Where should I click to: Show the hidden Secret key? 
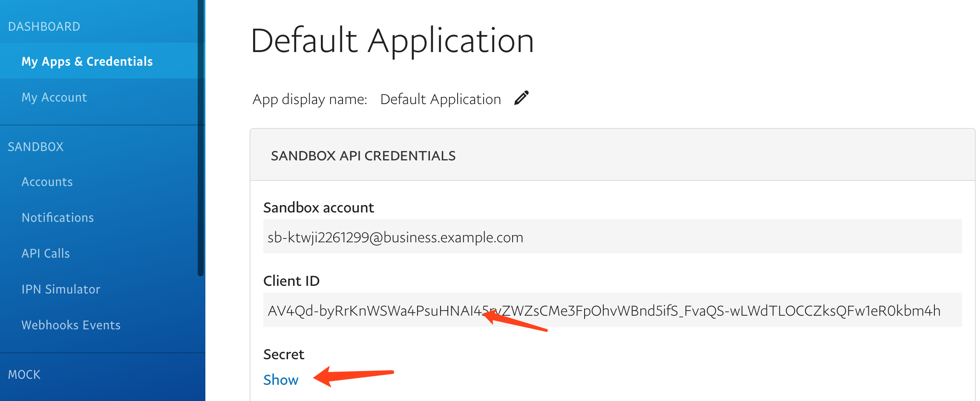click(281, 380)
